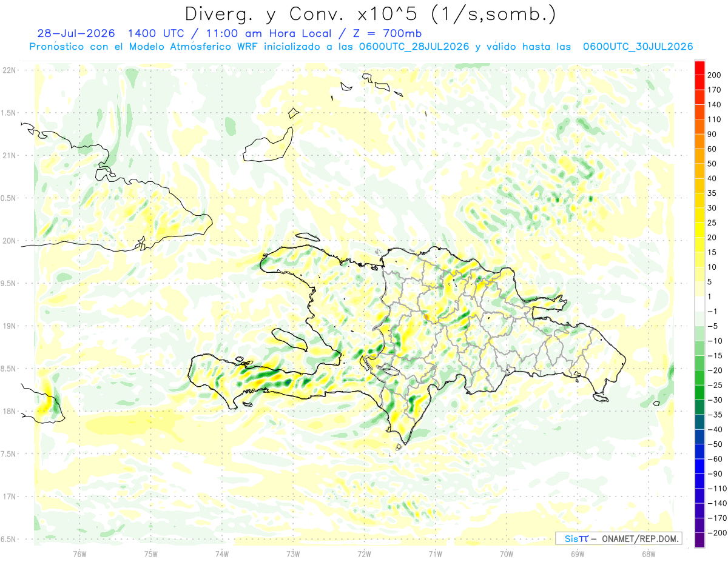Viewport: 728px width, 562px height.
Task: Click the "74W" longitude label
Action: [222, 554]
